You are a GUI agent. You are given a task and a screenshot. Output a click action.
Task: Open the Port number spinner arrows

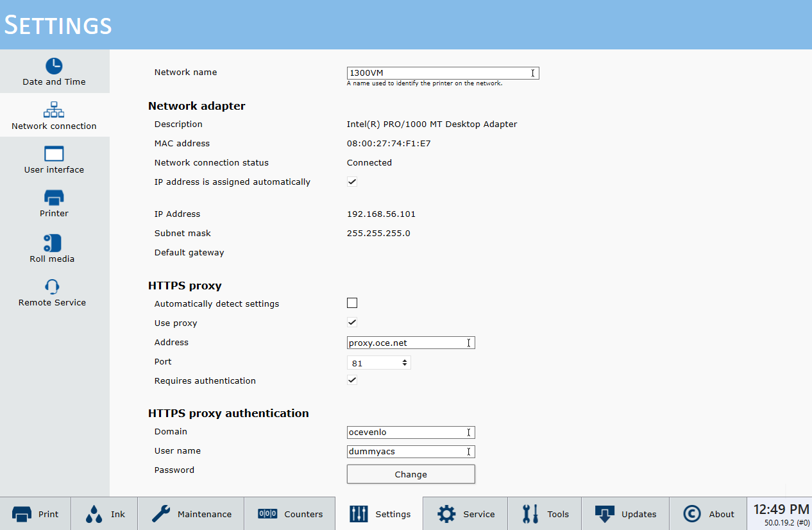click(405, 363)
